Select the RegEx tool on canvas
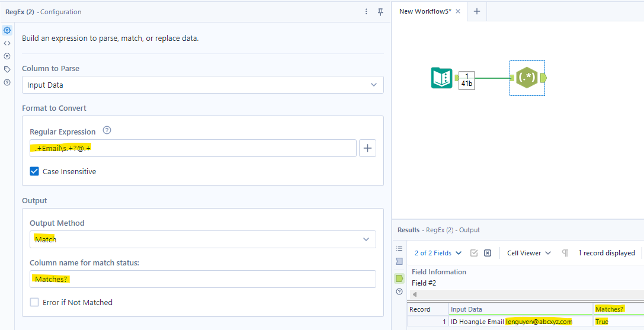This screenshot has width=644, height=330. (527, 78)
